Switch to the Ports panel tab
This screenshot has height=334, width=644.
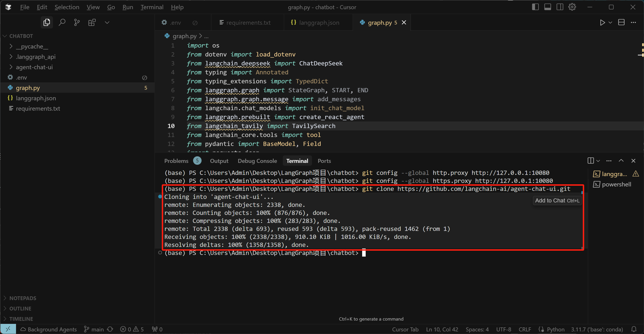click(x=324, y=161)
